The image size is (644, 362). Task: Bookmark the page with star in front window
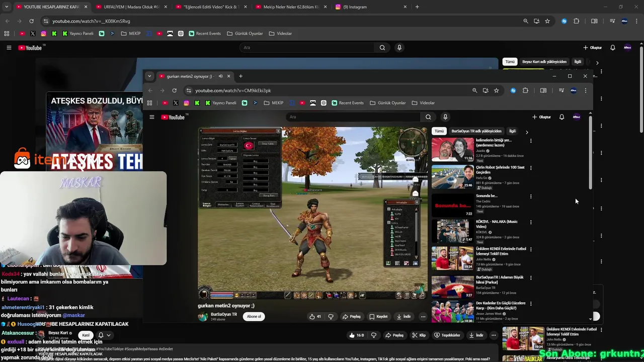click(x=496, y=90)
